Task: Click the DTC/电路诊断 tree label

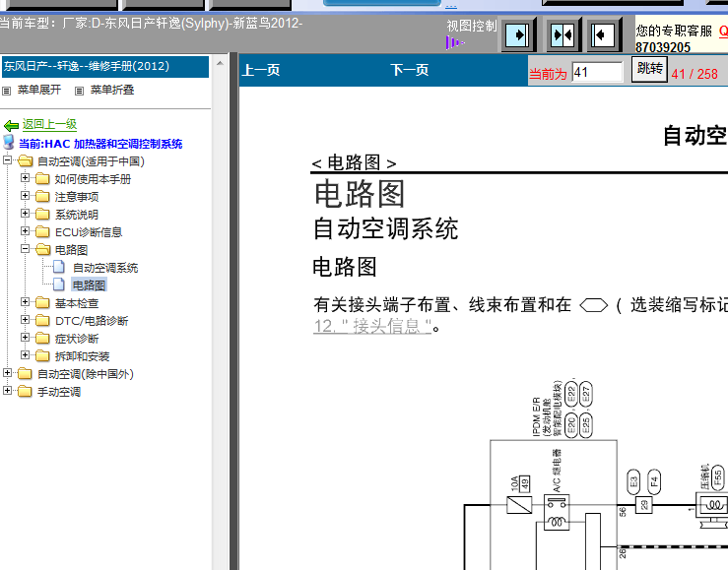Action: pyautogui.click(x=92, y=321)
